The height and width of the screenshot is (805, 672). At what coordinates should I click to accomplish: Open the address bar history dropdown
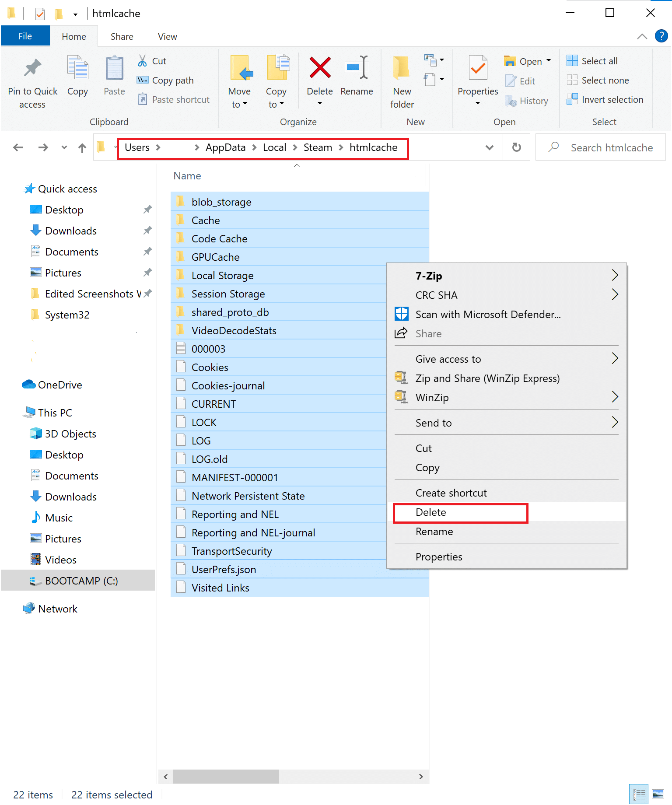tap(490, 147)
